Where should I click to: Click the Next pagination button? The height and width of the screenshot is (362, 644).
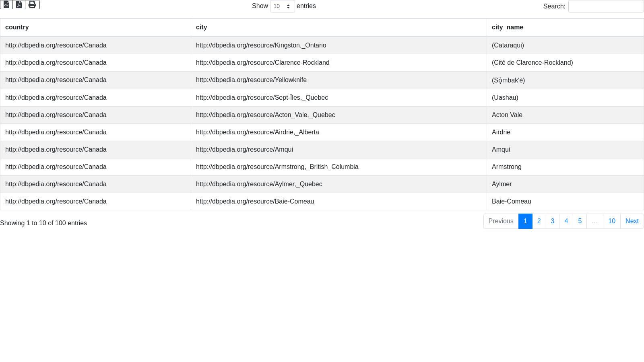[x=632, y=221]
